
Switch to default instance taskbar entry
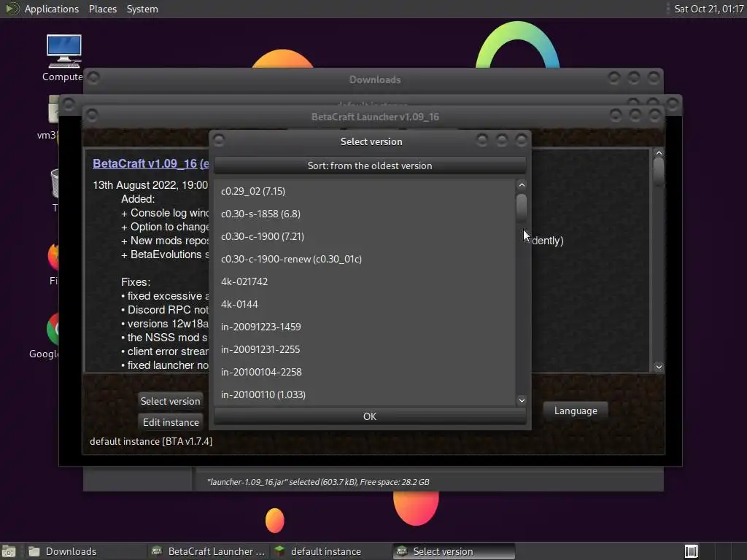(x=330, y=551)
